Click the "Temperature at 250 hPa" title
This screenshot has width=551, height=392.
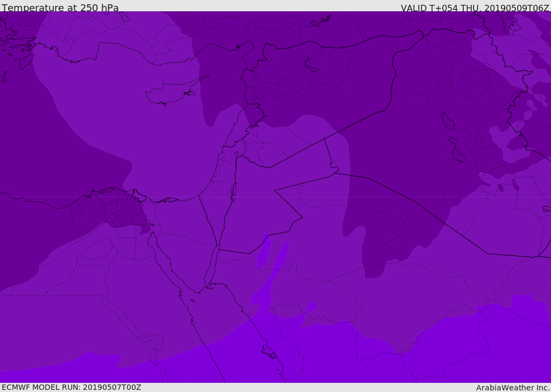[60, 8]
